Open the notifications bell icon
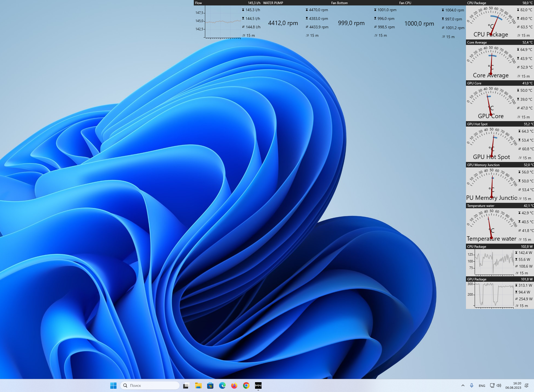The width and height of the screenshot is (534, 392). [x=526, y=385]
